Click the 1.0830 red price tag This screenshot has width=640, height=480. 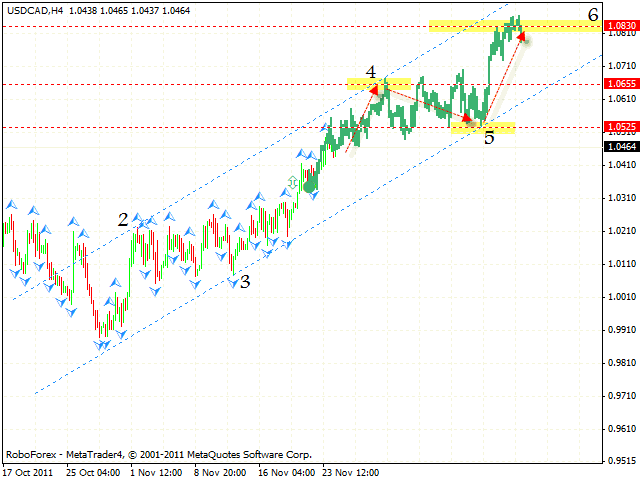tap(620, 26)
